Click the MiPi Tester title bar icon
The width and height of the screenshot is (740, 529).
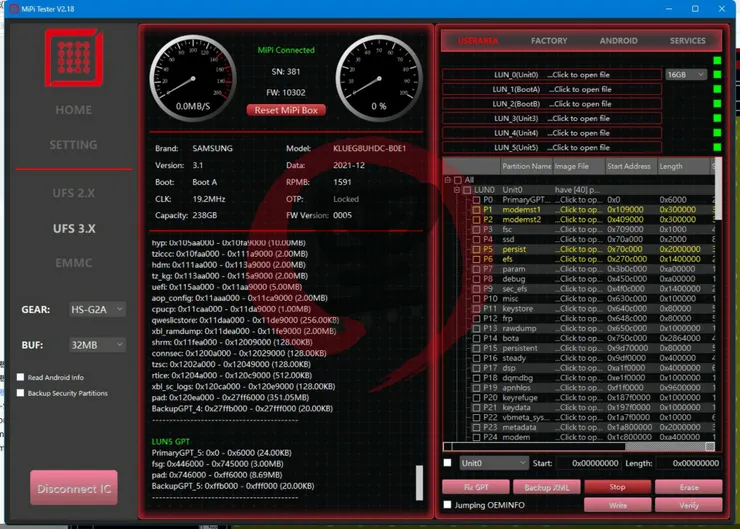pyautogui.click(x=14, y=9)
